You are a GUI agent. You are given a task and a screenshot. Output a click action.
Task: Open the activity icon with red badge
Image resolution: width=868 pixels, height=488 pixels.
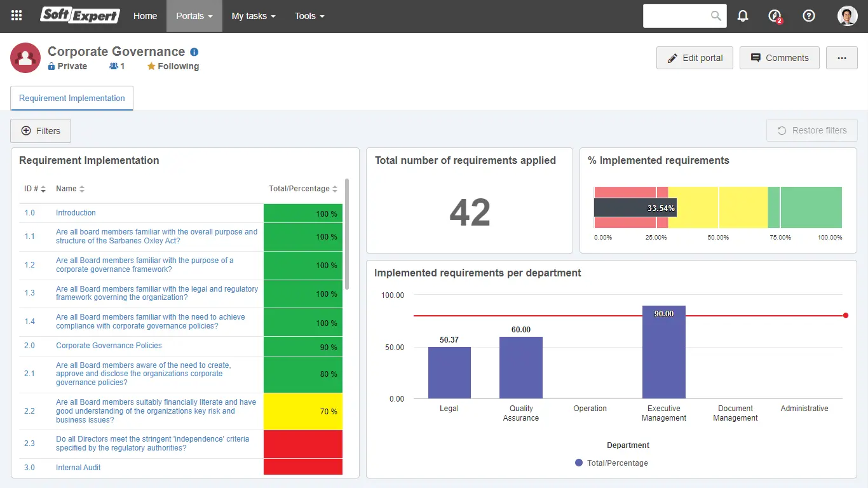775,16
